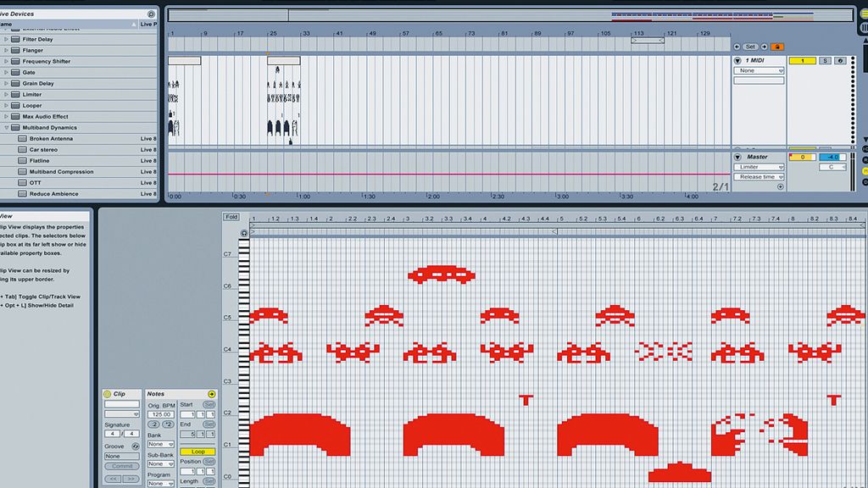Toggle the yellow Loop switch in Notes box
The width and height of the screenshot is (868, 488).
(198, 452)
